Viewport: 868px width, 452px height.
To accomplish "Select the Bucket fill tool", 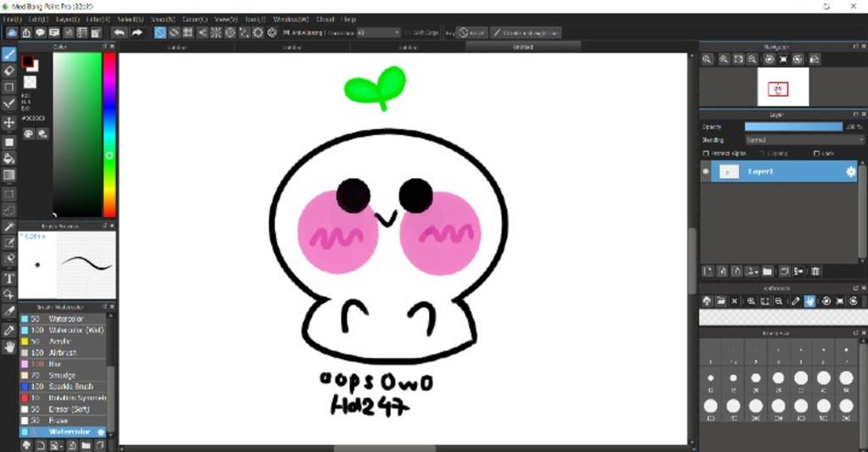I will coord(8,159).
